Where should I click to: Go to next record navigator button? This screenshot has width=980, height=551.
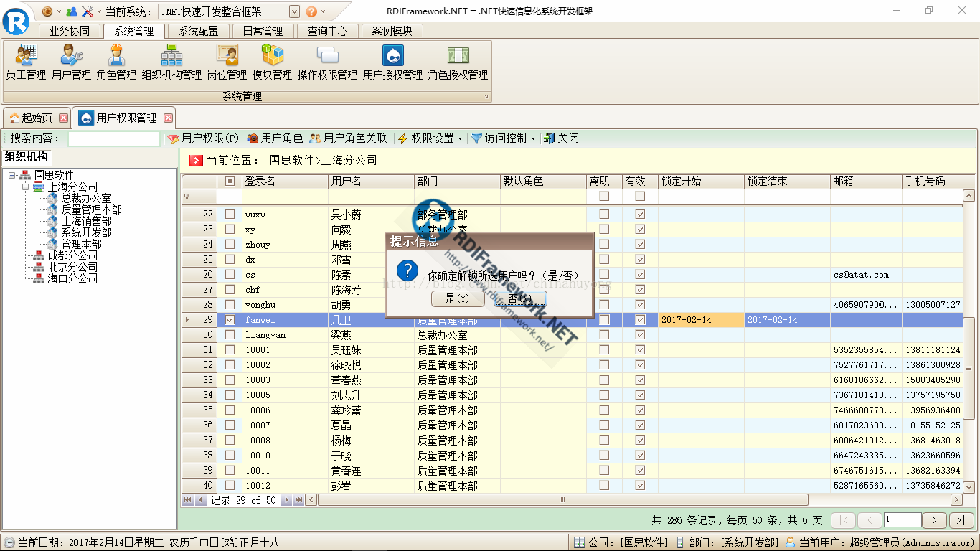pos(286,500)
